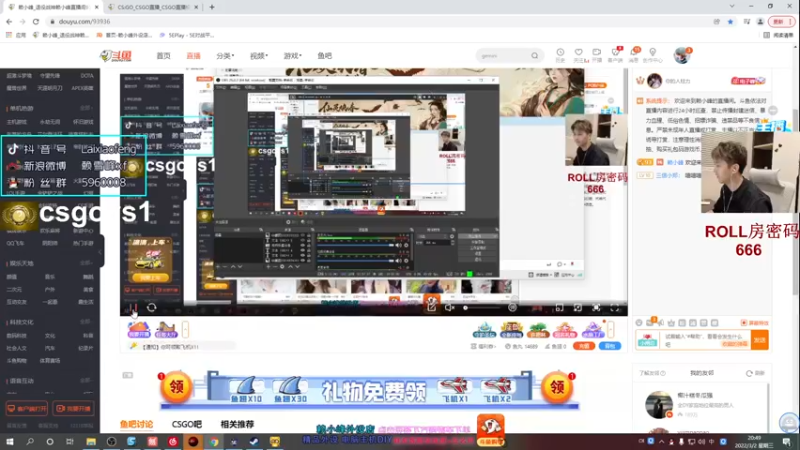Viewport: 800px width, 450px height.
Task: Expand the 游戏 dropdown menu
Action: click(x=292, y=56)
